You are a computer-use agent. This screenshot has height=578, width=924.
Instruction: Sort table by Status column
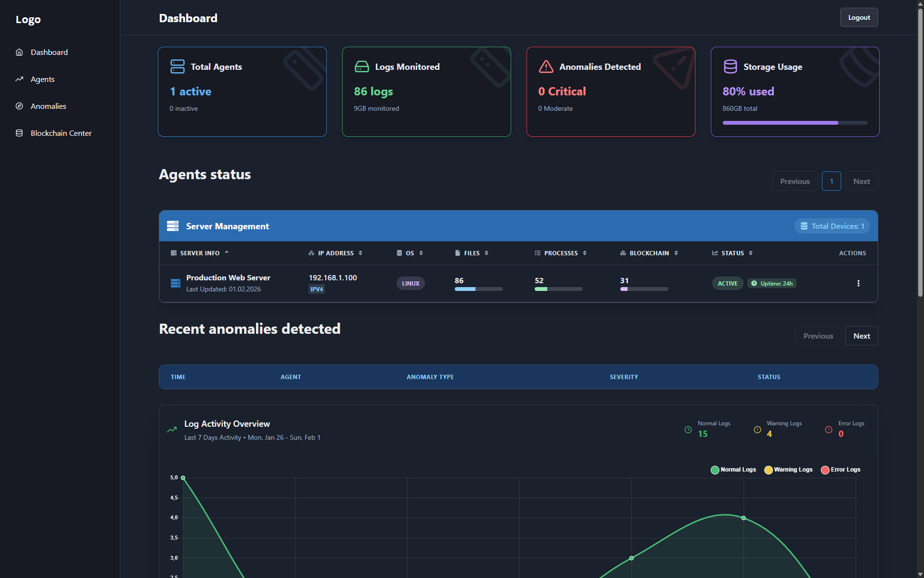732,253
